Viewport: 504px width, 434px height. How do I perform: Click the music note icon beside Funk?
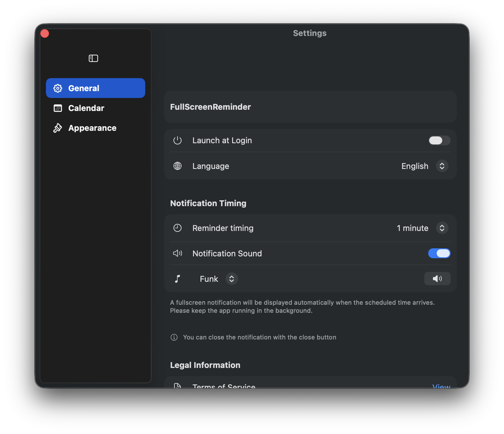click(178, 279)
